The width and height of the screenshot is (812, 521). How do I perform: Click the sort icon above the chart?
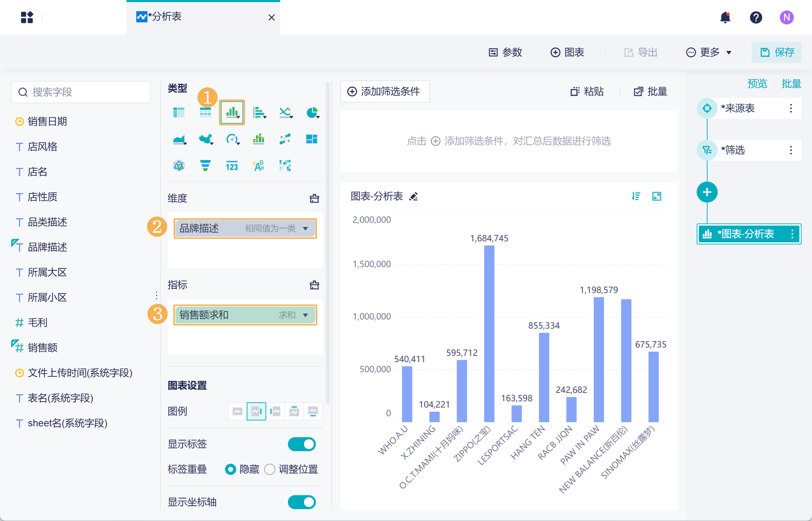[x=636, y=196]
